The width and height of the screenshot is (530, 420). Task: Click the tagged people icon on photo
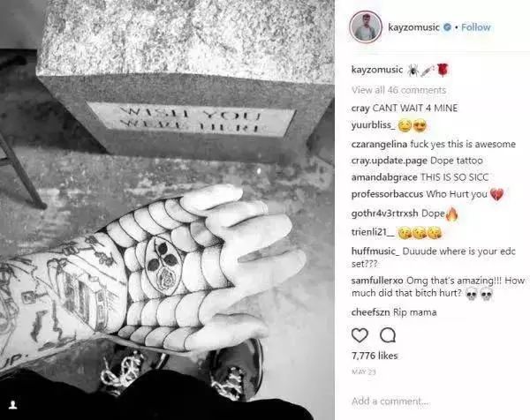(13, 404)
